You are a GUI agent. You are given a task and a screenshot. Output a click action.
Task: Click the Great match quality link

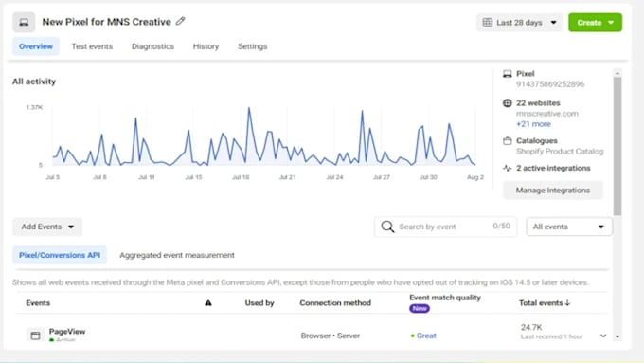tap(426, 336)
